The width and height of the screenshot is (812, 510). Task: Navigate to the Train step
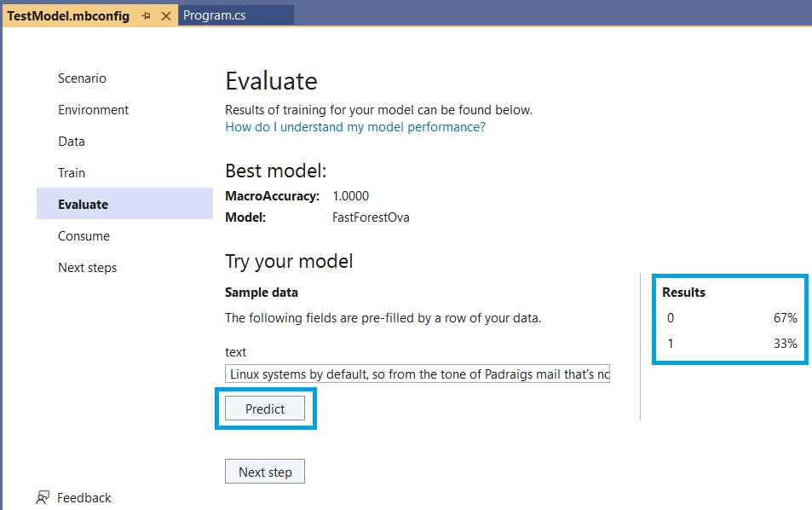pos(72,172)
